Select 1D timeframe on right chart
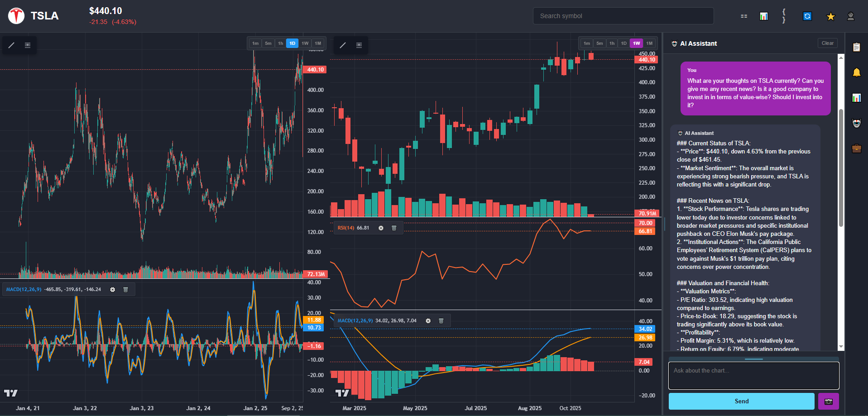The width and height of the screenshot is (868, 416). (x=624, y=43)
